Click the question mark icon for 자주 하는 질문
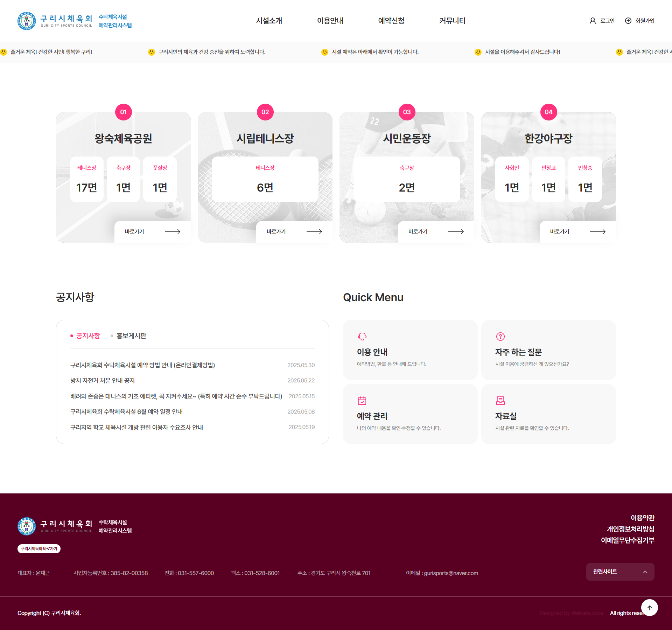This screenshot has width=672, height=630. pos(500,337)
